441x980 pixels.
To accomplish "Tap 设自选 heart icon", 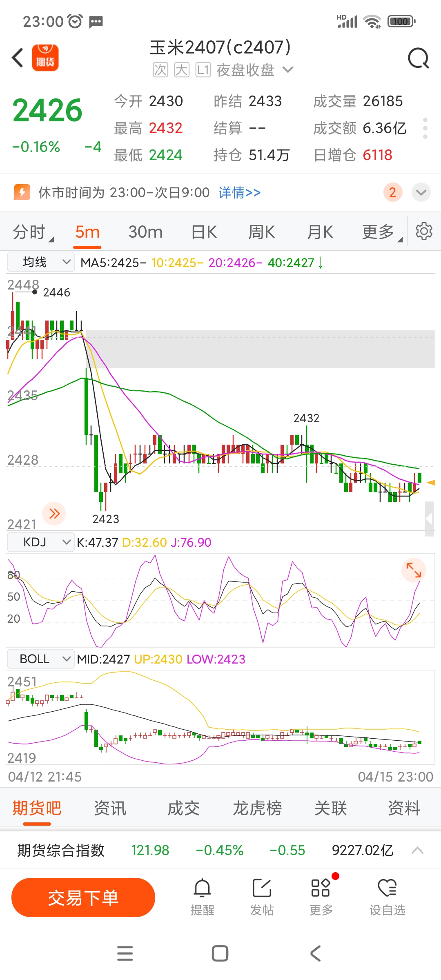I will (x=387, y=889).
